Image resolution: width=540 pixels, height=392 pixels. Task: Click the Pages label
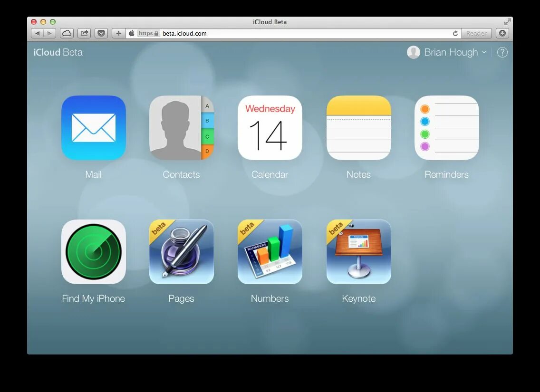click(x=181, y=298)
